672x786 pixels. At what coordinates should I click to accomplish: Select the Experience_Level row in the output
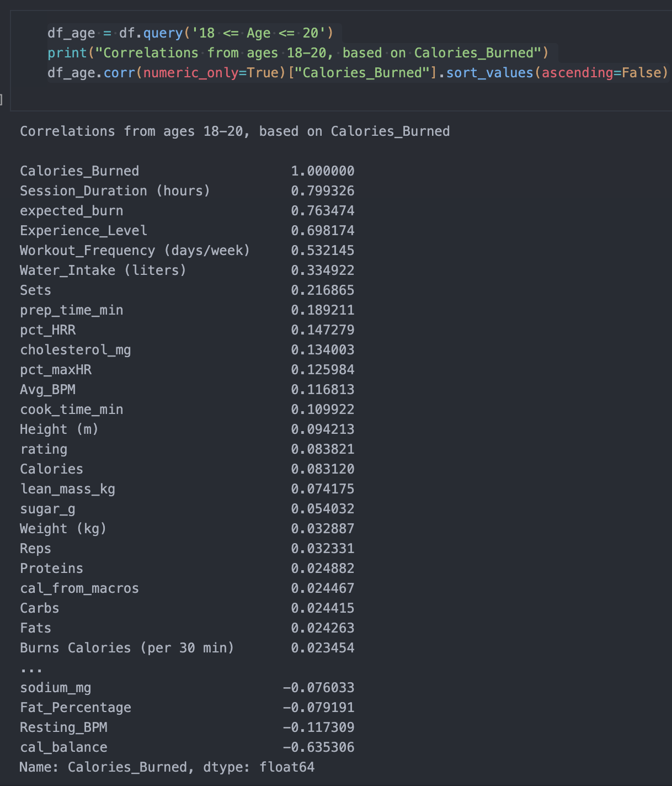[83, 231]
